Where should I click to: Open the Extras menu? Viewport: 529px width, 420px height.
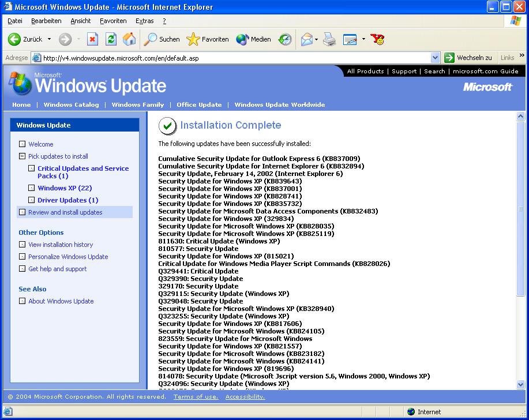pos(144,20)
